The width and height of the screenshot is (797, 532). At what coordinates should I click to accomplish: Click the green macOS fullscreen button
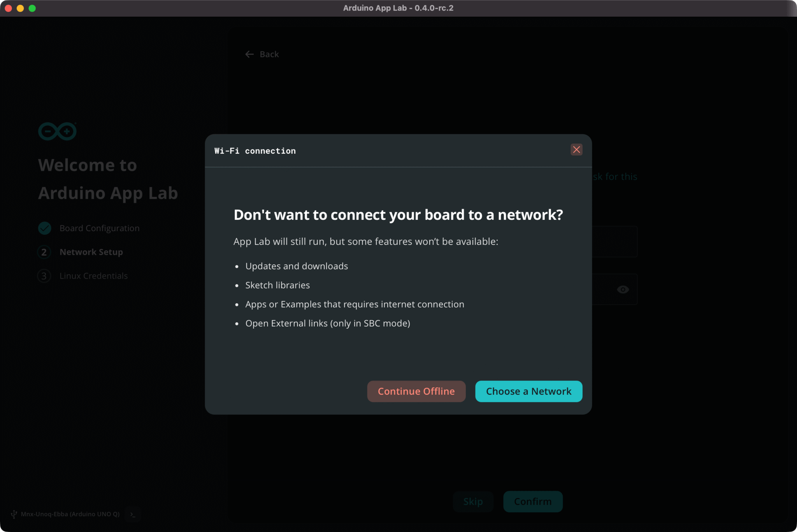[x=32, y=8]
